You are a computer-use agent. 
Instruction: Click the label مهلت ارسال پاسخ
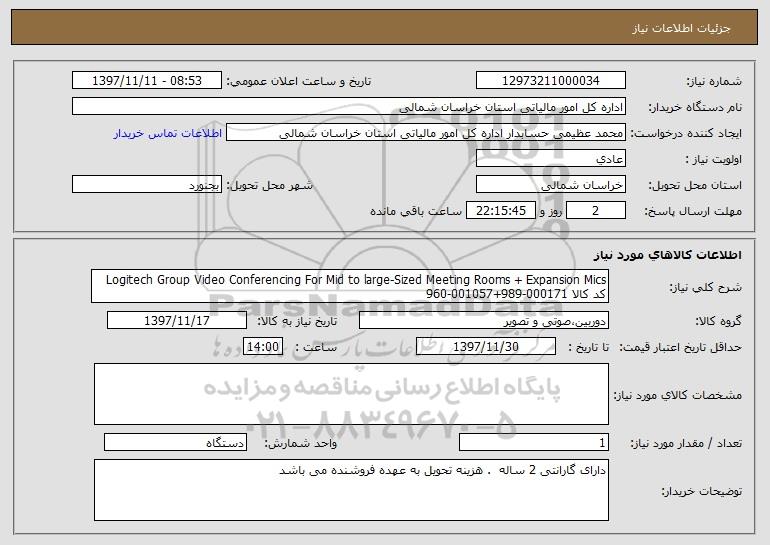pyautogui.click(x=693, y=212)
